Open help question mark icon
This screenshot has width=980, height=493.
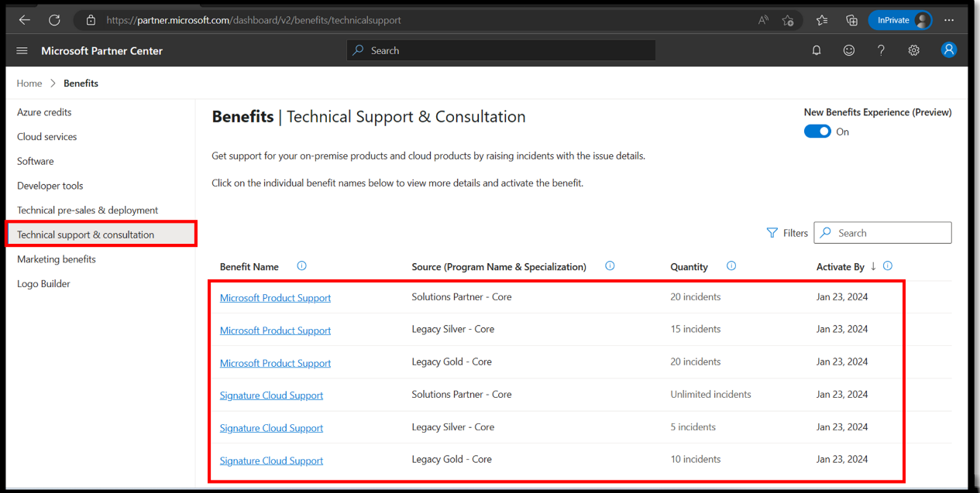[x=881, y=50]
